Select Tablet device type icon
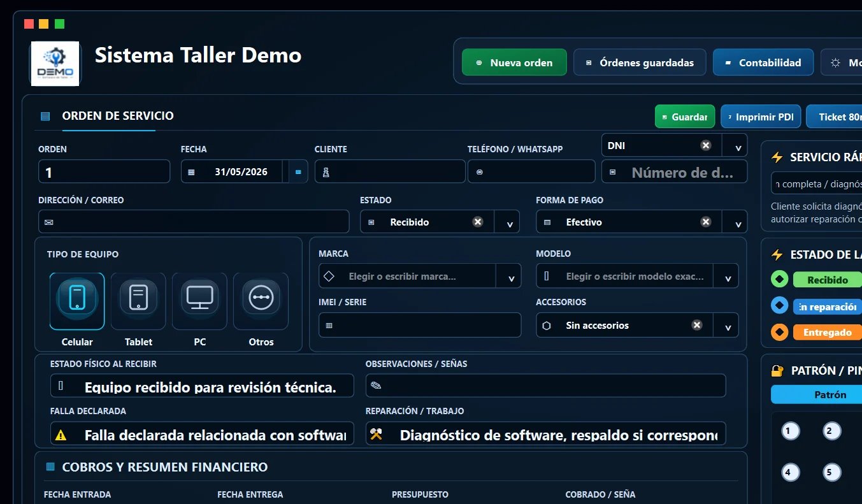Viewport: 862px width, 504px height. 138,301
